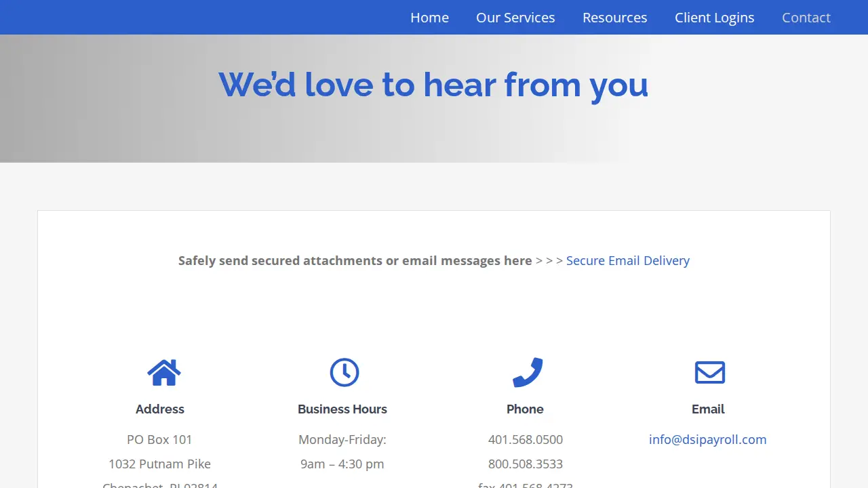Click the Business Hours heading
Viewport: 868px width, 488px height.
point(342,409)
